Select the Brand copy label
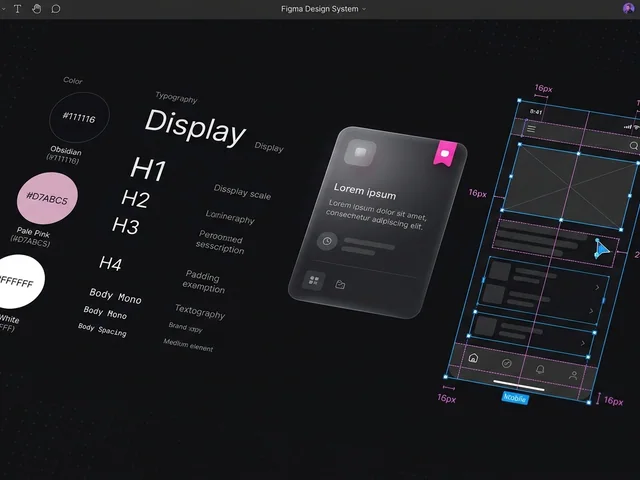Screen dimensions: 640x480 tap(185, 327)
